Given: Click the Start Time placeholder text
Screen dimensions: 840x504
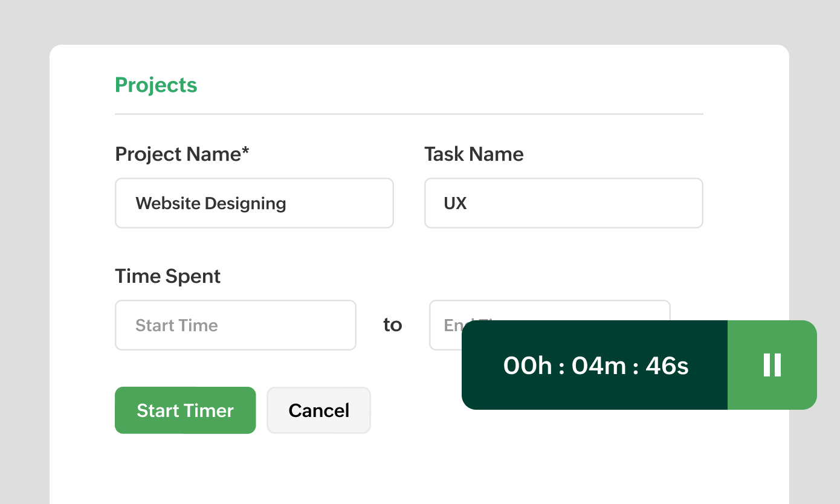Looking at the screenshot, I should point(177,325).
